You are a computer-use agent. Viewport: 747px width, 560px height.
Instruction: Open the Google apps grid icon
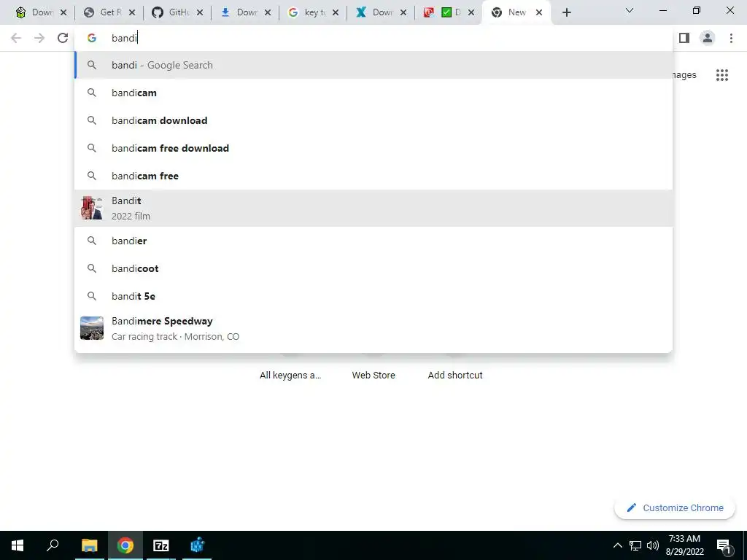pyautogui.click(x=721, y=75)
